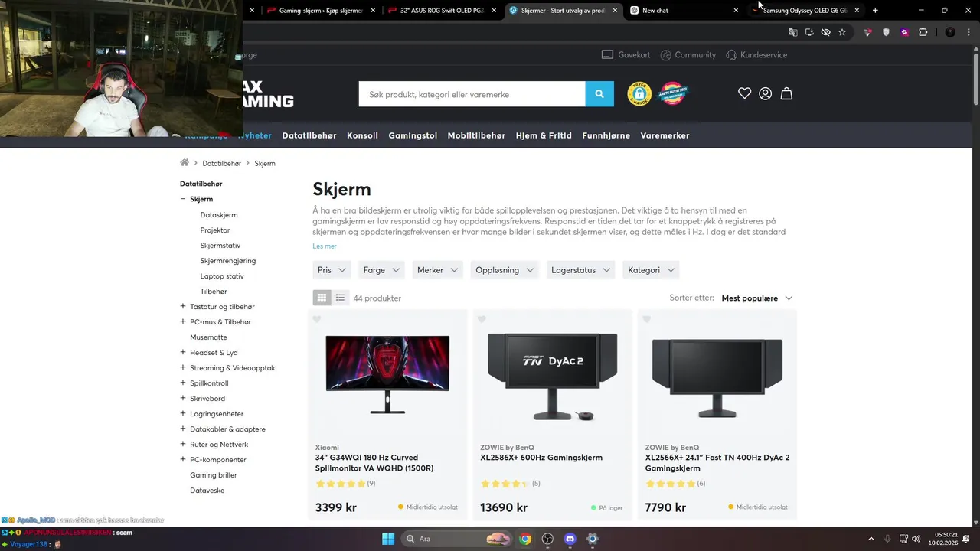Open the Gavekort link
The image size is (980, 551).
(626, 55)
